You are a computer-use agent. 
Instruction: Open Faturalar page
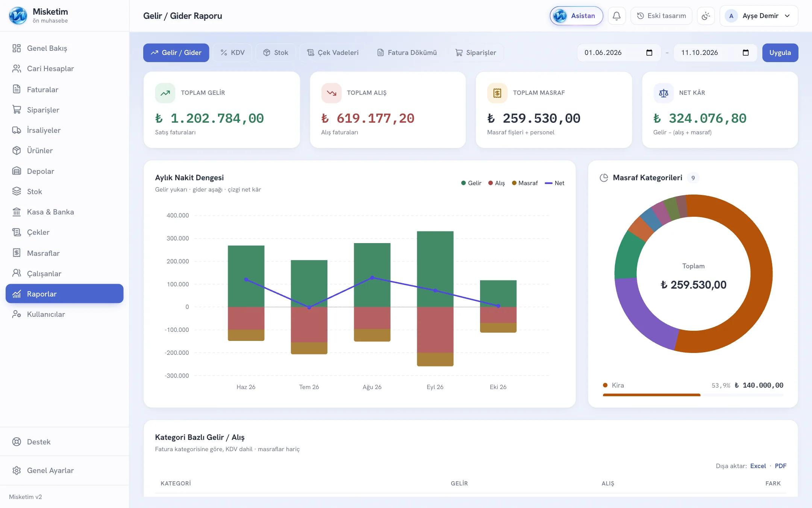pos(65,89)
